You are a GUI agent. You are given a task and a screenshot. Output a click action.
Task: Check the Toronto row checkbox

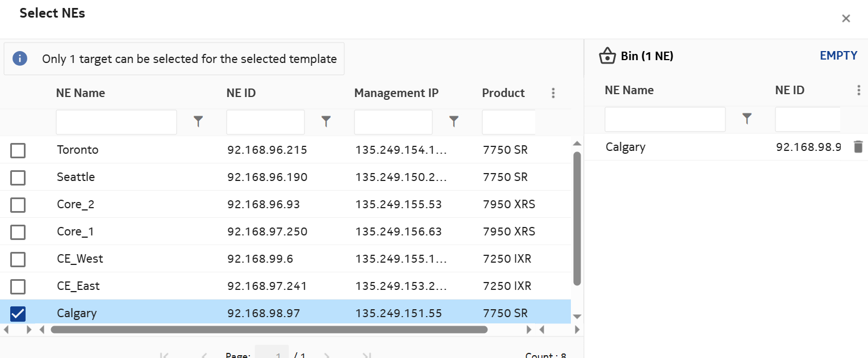click(x=18, y=150)
